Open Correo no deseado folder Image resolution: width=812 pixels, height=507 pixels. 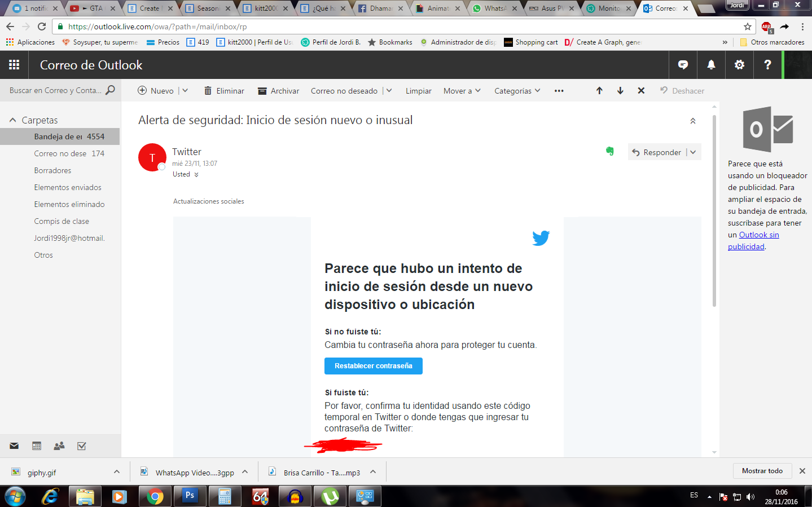click(x=60, y=153)
